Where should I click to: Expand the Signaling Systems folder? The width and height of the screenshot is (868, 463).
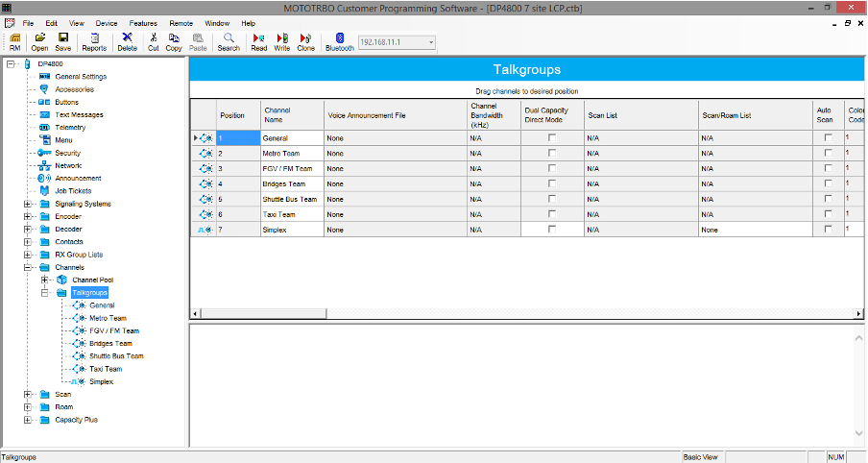click(28, 204)
